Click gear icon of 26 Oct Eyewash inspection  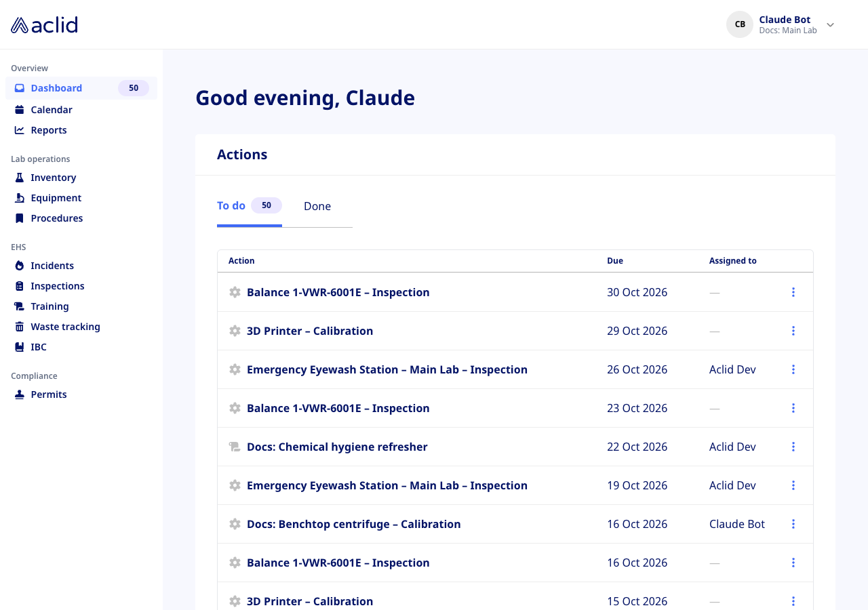tap(235, 369)
